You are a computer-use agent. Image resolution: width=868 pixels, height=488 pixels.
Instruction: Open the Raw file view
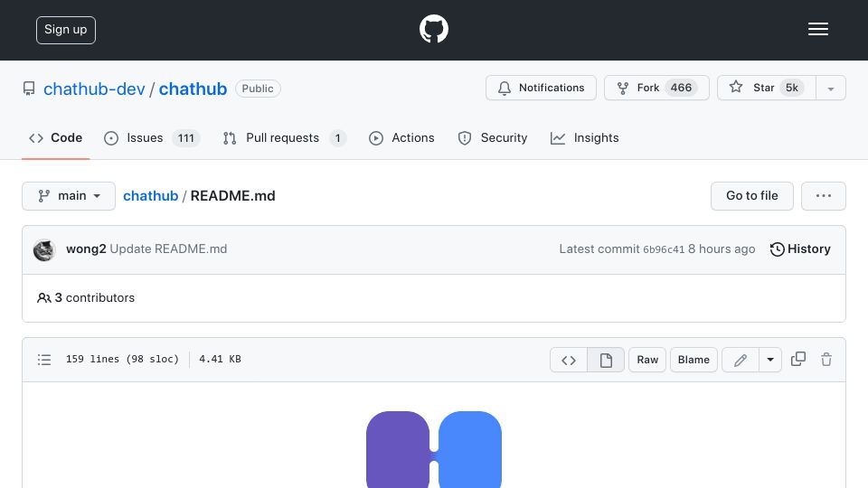point(647,360)
